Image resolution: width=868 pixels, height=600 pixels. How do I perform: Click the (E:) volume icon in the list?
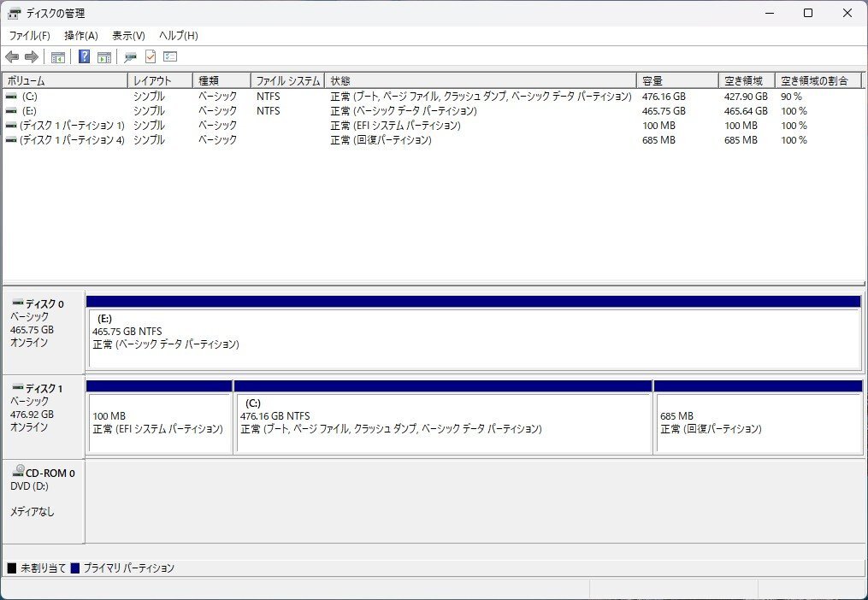[10, 110]
